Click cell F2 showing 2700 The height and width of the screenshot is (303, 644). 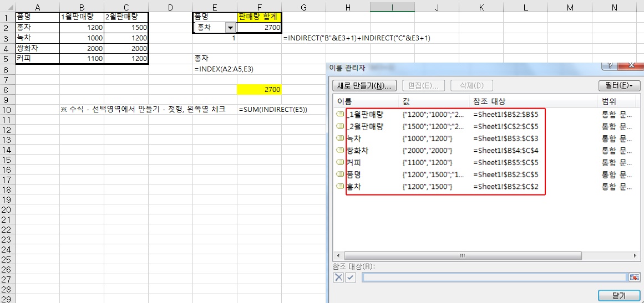coord(259,28)
